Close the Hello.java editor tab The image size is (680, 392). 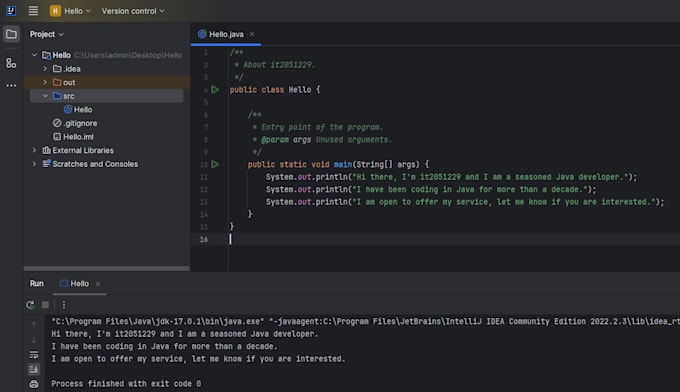[x=252, y=34]
